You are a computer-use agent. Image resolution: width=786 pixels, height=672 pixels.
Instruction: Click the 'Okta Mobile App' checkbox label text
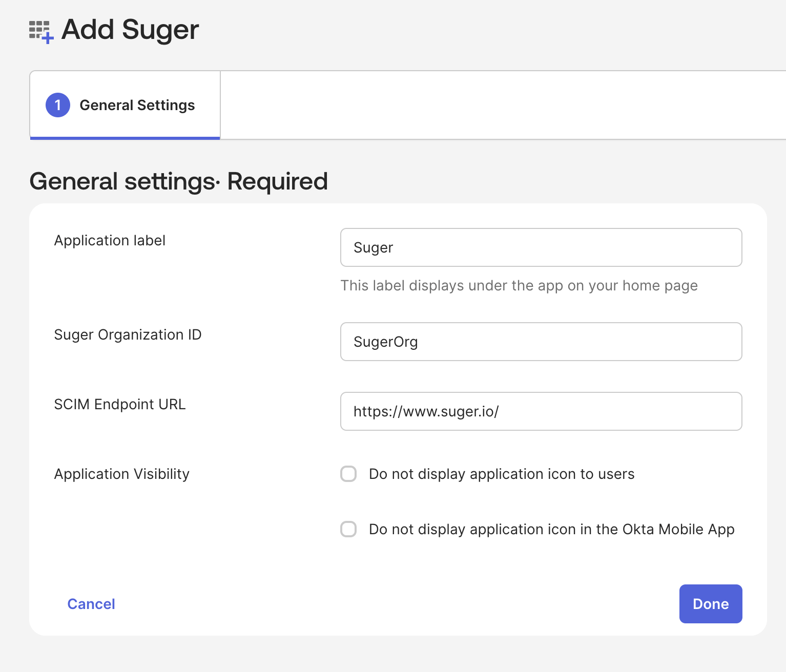point(551,530)
